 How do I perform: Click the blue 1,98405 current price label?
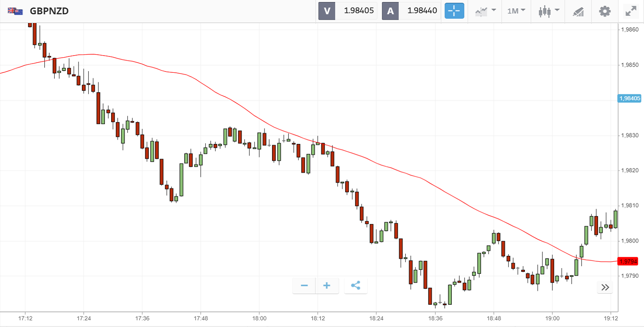pos(629,99)
